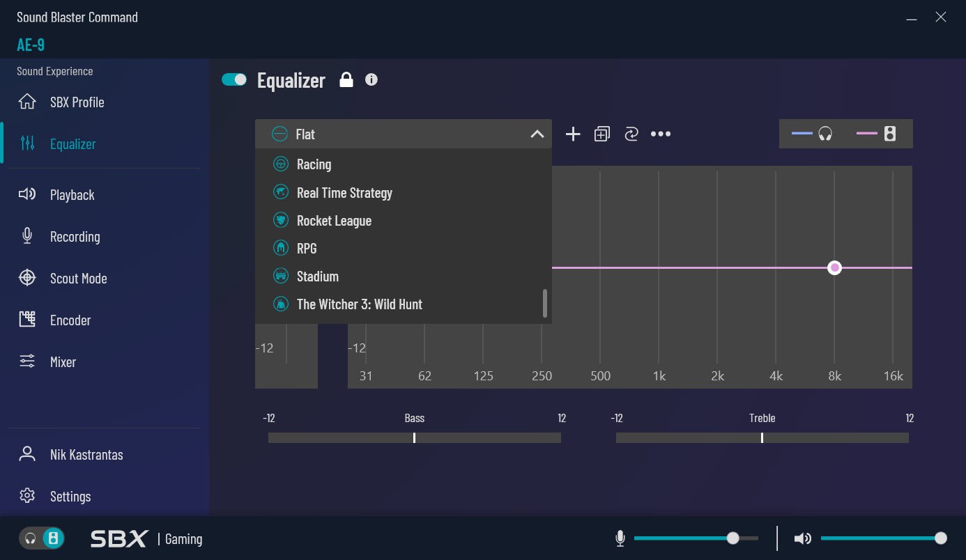Screen dimensions: 966x560
Task: Collapse the Flat preset dropdown
Action: (x=404, y=134)
